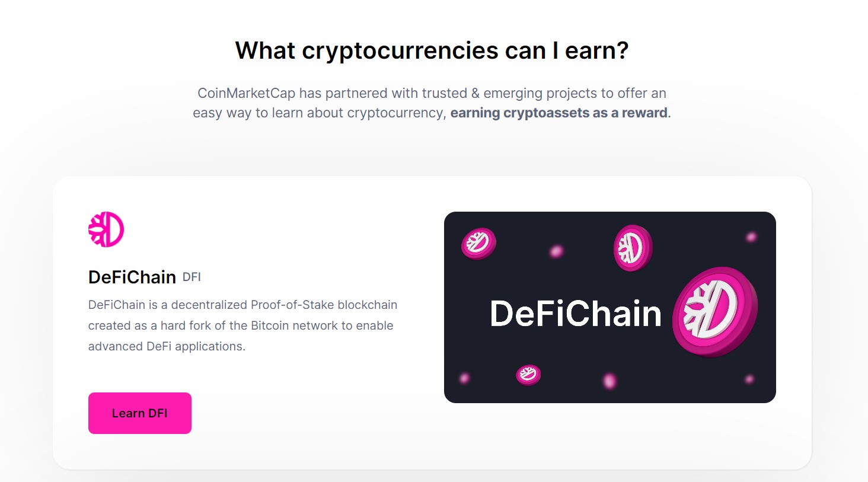Click the "decentralized Proof-of-Stake blockchain" description line
The height and width of the screenshot is (482, 868).
click(243, 305)
